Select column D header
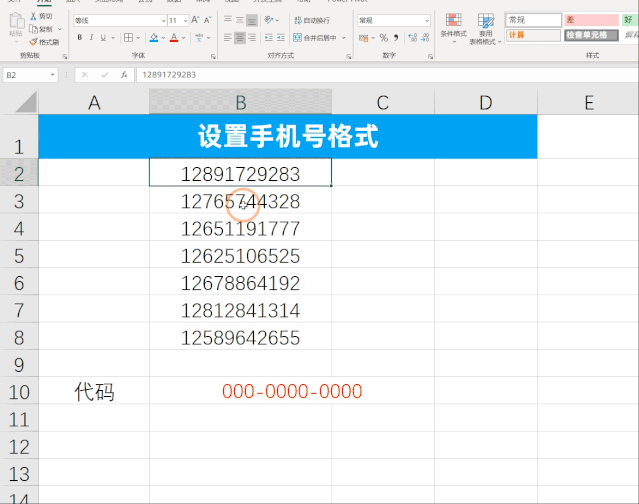This screenshot has height=504, width=639. click(x=486, y=102)
